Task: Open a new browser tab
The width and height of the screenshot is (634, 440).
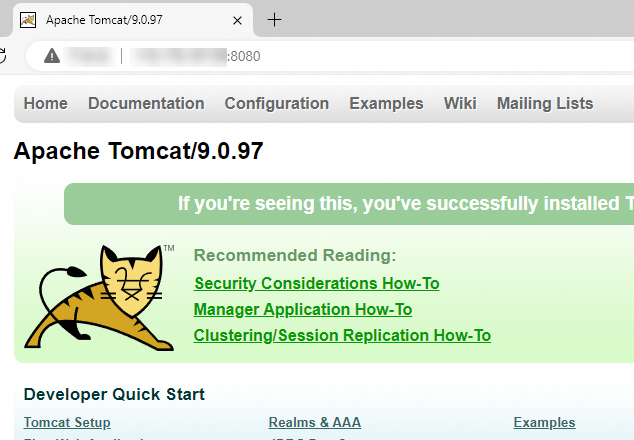Action: click(x=275, y=20)
